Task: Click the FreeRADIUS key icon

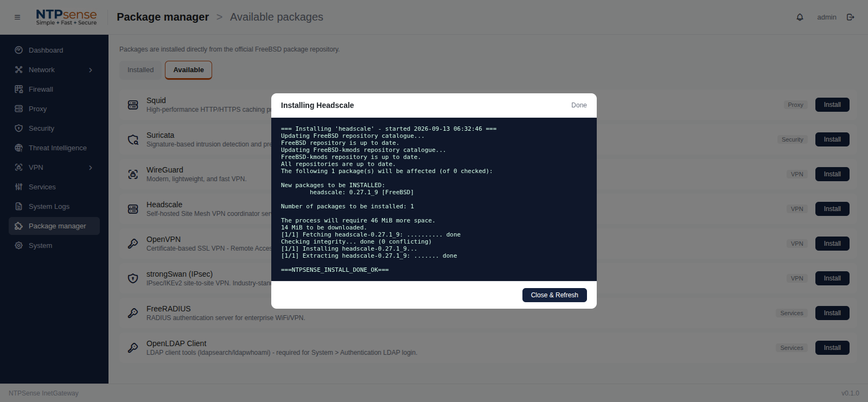Action: tap(133, 313)
